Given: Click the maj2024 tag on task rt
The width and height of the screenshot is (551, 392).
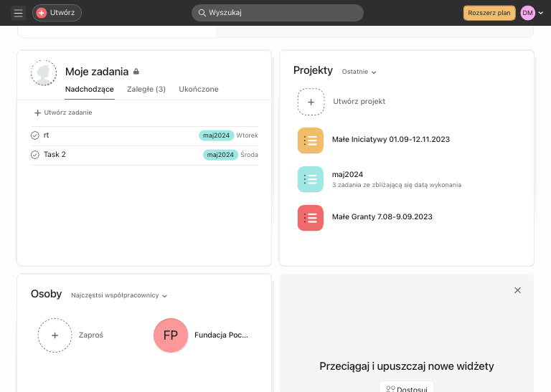Looking at the screenshot, I should point(216,135).
